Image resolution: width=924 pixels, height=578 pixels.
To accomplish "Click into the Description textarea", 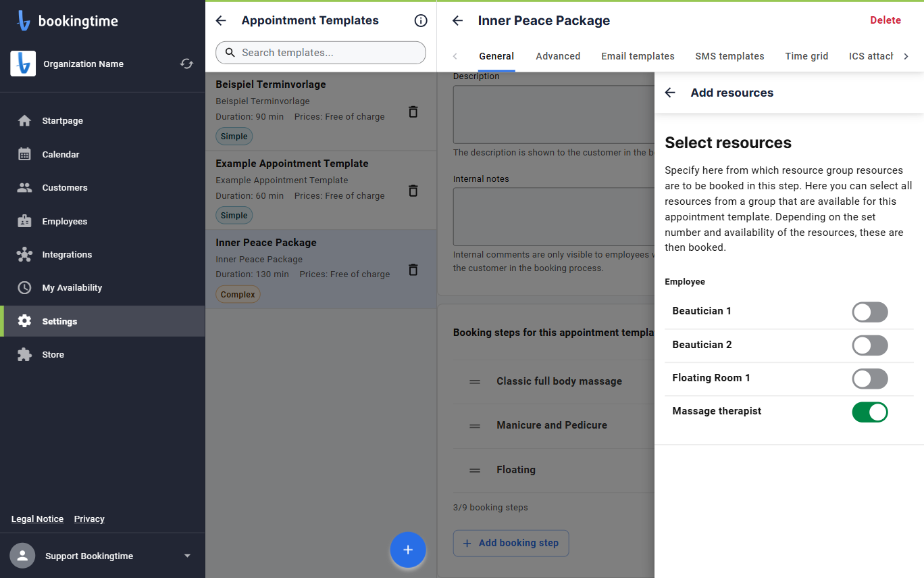I will click(x=554, y=114).
